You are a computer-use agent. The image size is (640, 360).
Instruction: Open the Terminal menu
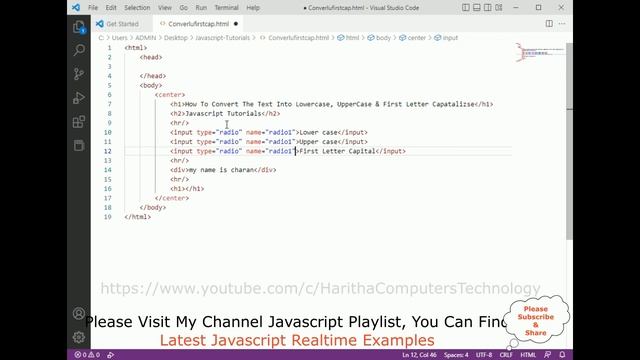(x=227, y=8)
